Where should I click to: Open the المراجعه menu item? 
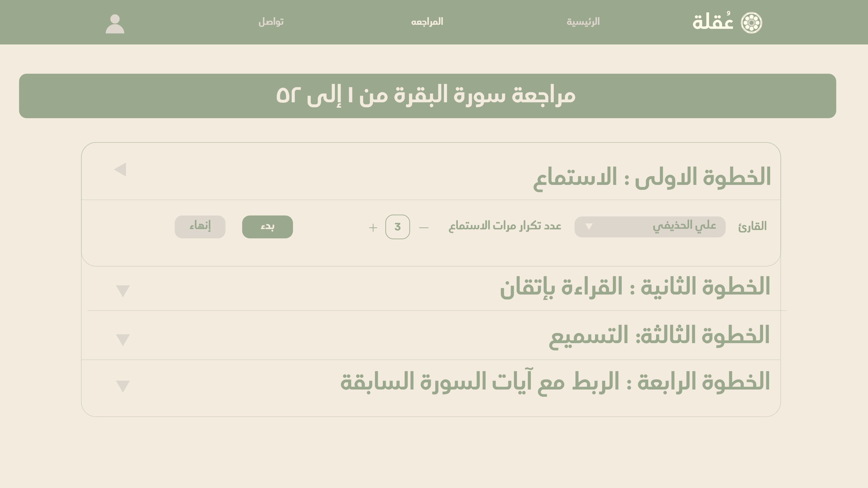[427, 22]
